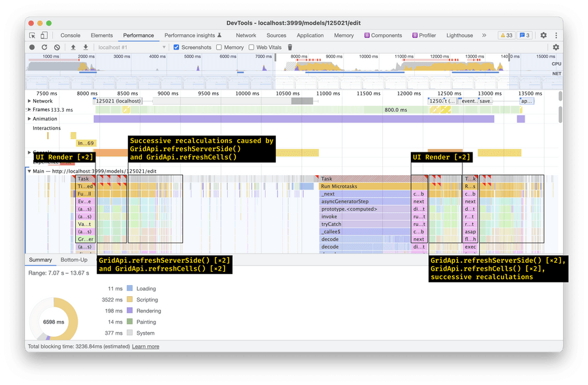Click the Learn more link
The height and width of the screenshot is (385, 588).
(x=146, y=346)
